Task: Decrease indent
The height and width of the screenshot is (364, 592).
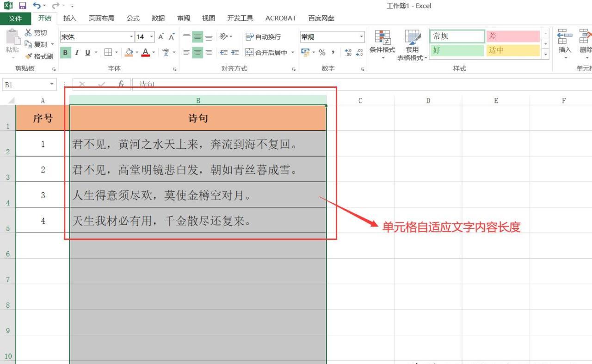Action: tap(224, 52)
